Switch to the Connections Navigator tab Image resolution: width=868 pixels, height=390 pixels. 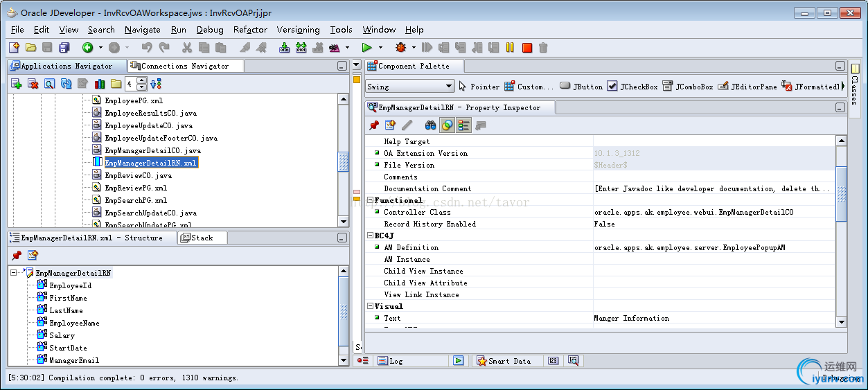click(186, 66)
